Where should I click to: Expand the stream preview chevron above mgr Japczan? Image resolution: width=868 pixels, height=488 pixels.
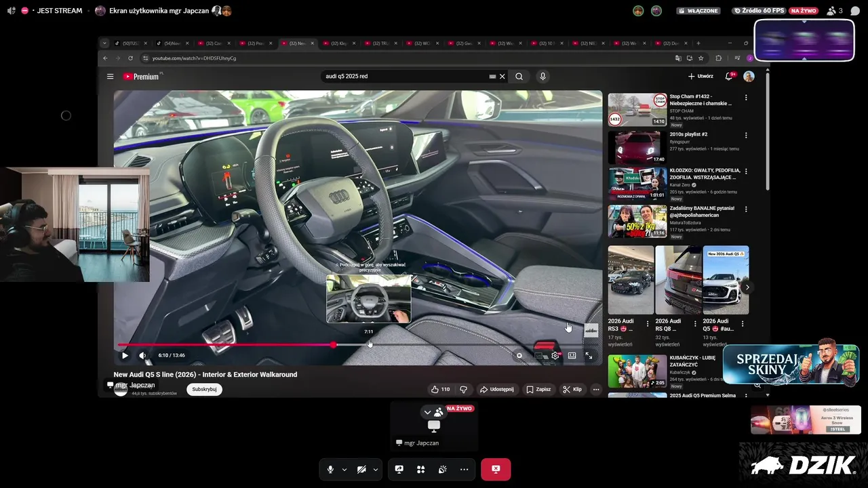427,412
